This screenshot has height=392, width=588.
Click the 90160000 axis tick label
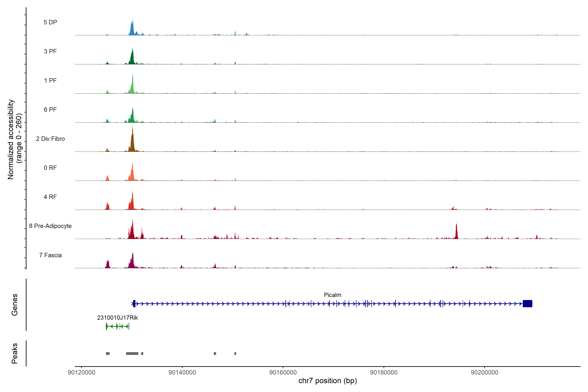coord(283,373)
